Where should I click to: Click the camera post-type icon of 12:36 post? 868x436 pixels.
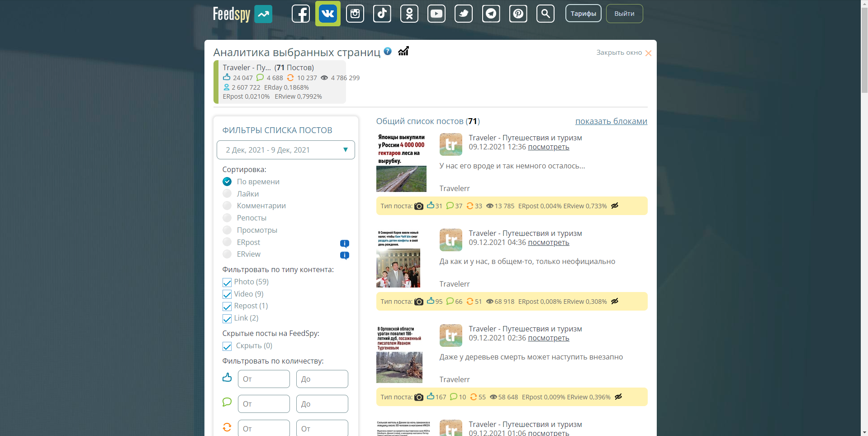click(419, 206)
